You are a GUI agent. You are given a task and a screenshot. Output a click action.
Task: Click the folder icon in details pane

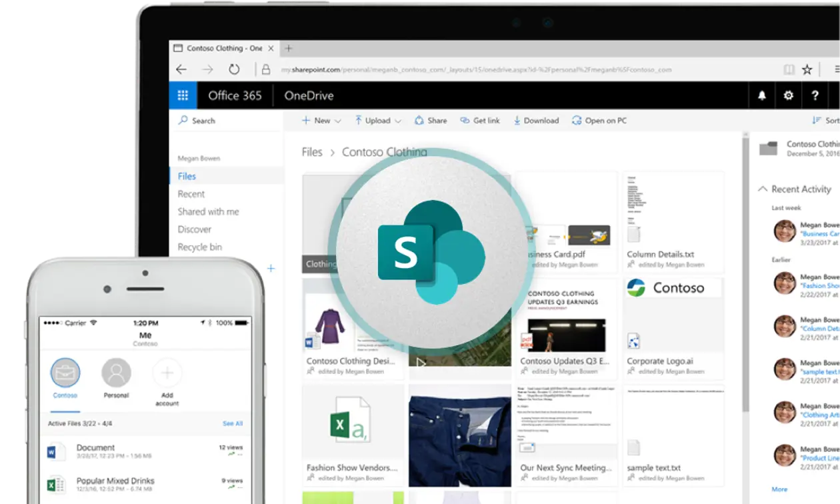pyautogui.click(x=769, y=148)
